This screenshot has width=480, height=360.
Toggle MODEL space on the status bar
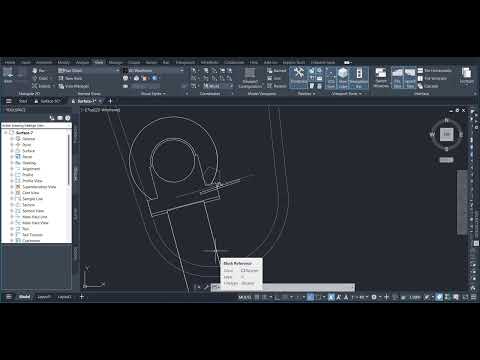point(245,297)
